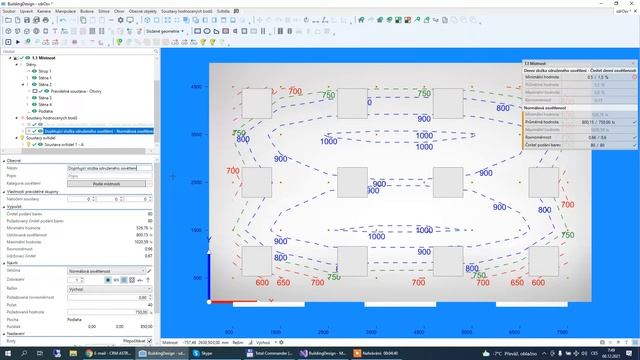Toggle visibility of Stěna 4
640x360 pixels.
coord(35,104)
